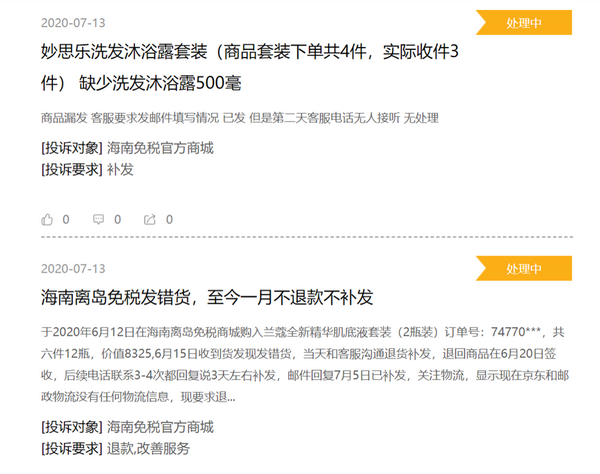This screenshot has width=600, height=474.
Task: Click the share count 0 beside share icon
Action: coord(169,220)
